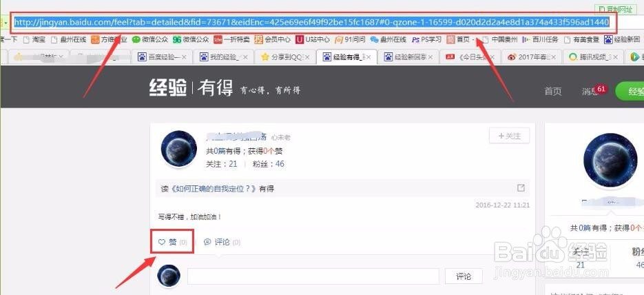This screenshot has width=644, height=295.
Task: Open 微信公众 bookmark with green chat icon
Action: 150,40
